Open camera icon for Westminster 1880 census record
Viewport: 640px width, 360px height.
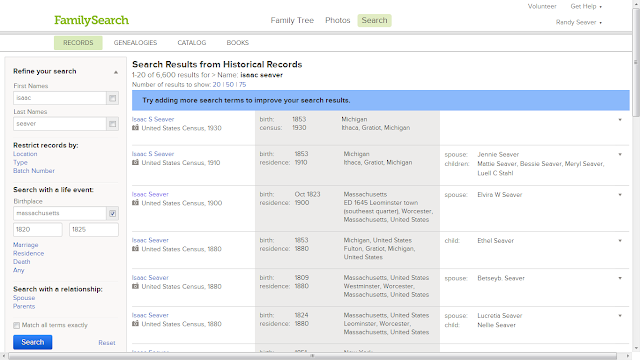pyautogui.click(x=136, y=286)
